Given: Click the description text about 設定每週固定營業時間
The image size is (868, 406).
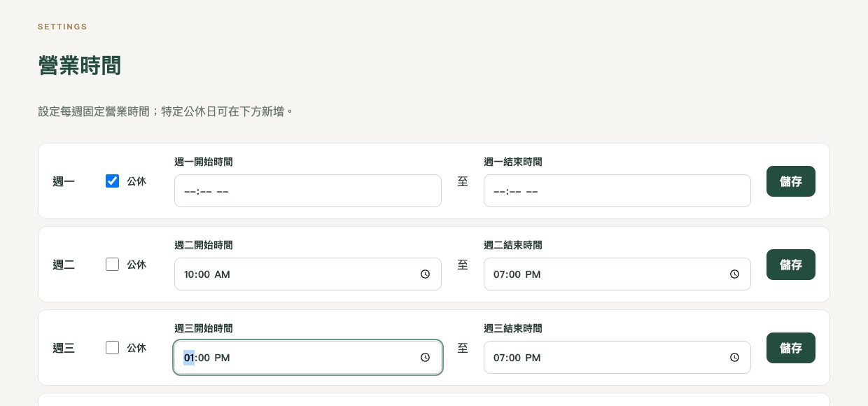Looking at the screenshot, I should [x=165, y=111].
